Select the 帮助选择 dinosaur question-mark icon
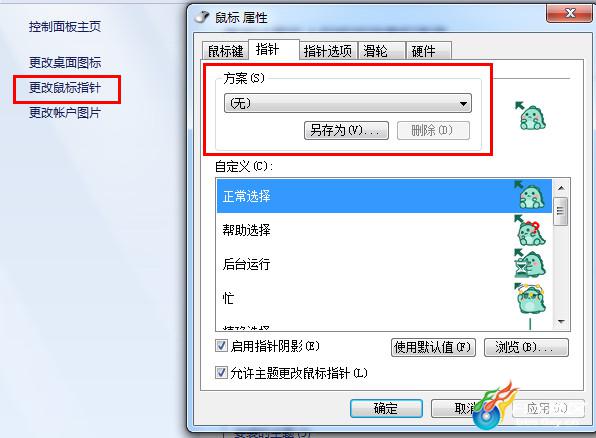The image size is (596, 438). [x=529, y=230]
